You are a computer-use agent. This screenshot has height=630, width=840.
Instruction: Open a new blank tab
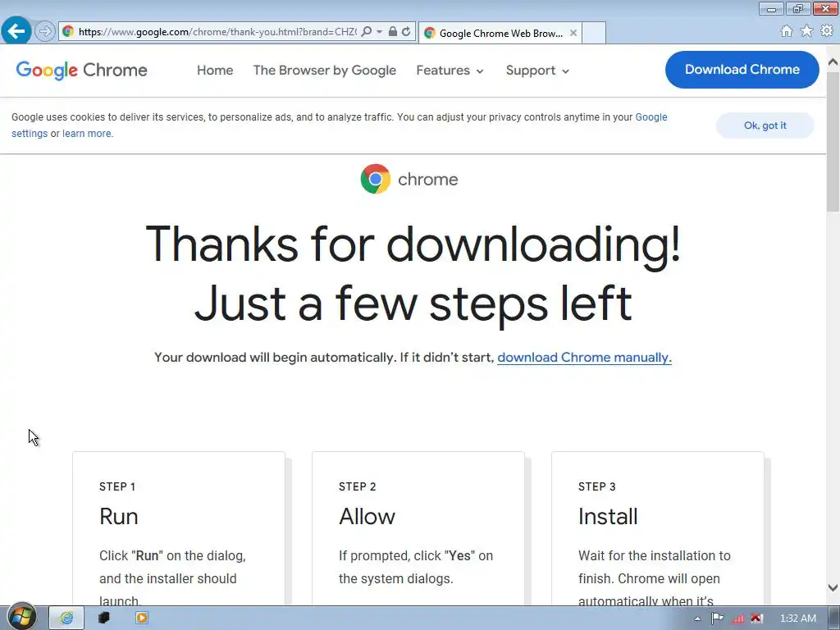[594, 33]
